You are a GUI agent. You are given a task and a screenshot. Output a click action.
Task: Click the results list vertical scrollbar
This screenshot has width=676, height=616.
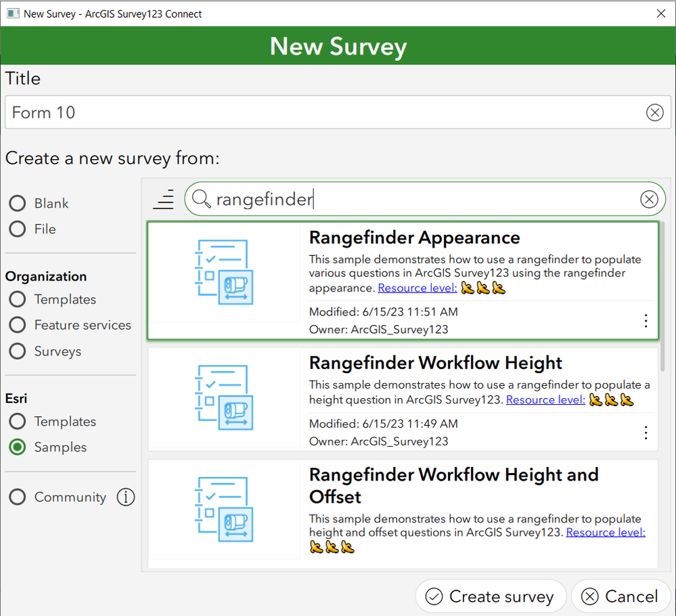point(662,296)
